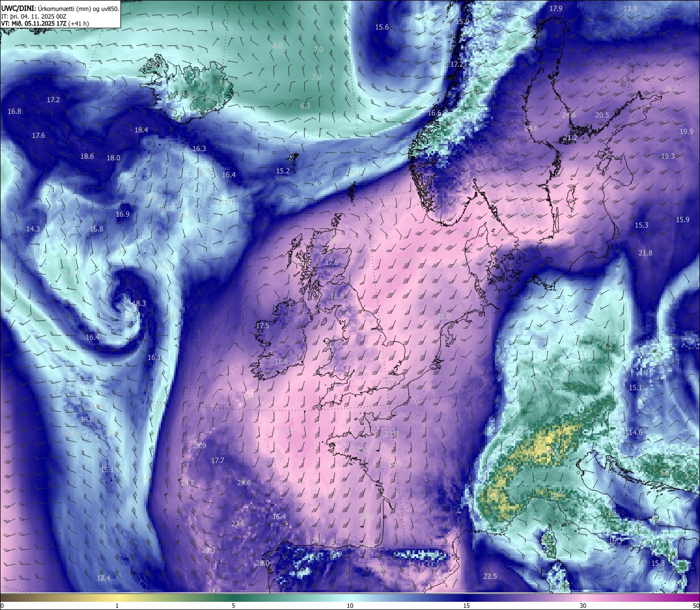Click the 10 tick on the colour scale
Viewport: 700px width, 610px height.
(x=350, y=605)
